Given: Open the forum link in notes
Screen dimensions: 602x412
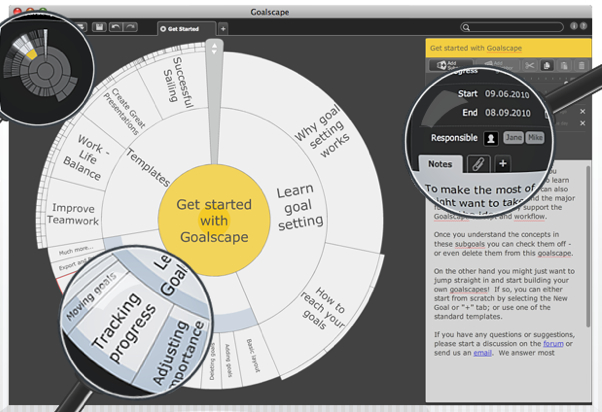Looking at the screenshot, I should 553,344.
